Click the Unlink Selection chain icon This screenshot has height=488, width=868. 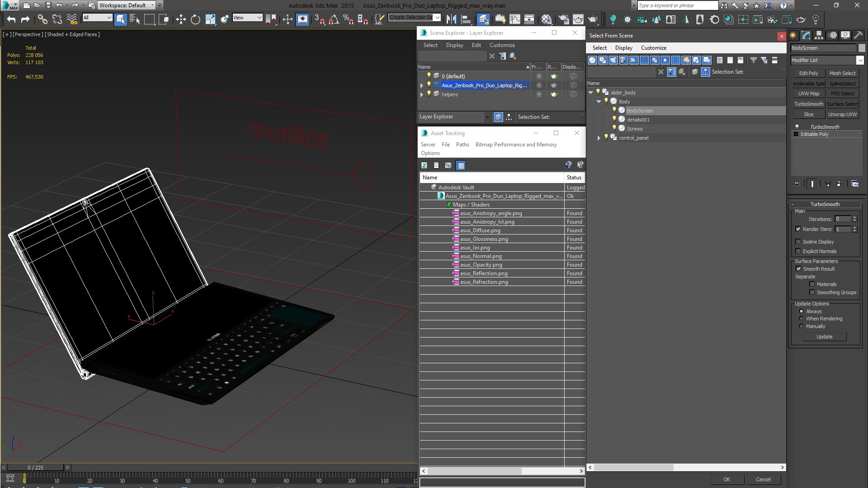coord(57,19)
